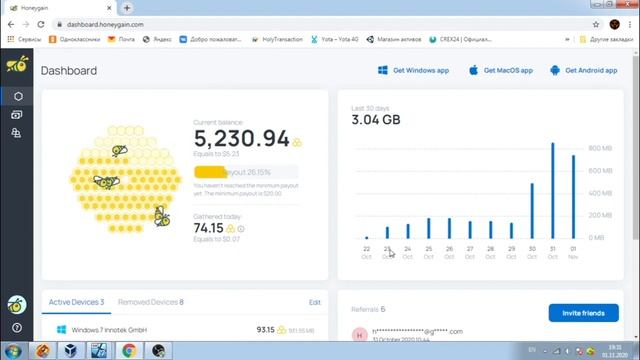The width and height of the screenshot is (640, 360).
Task: Click the 3.04 GB traffic total
Action: [376, 120]
